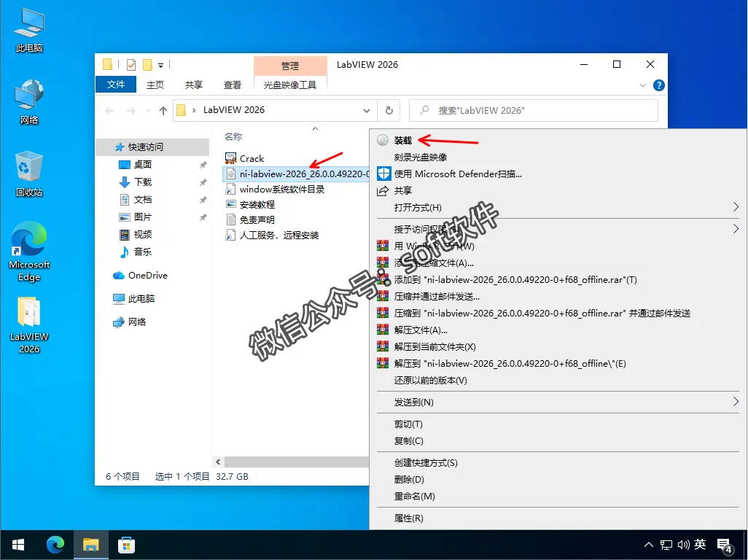Screen dimensions: 748x560
Task: Open the recent locations dropdown arrow
Action: (148, 111)
